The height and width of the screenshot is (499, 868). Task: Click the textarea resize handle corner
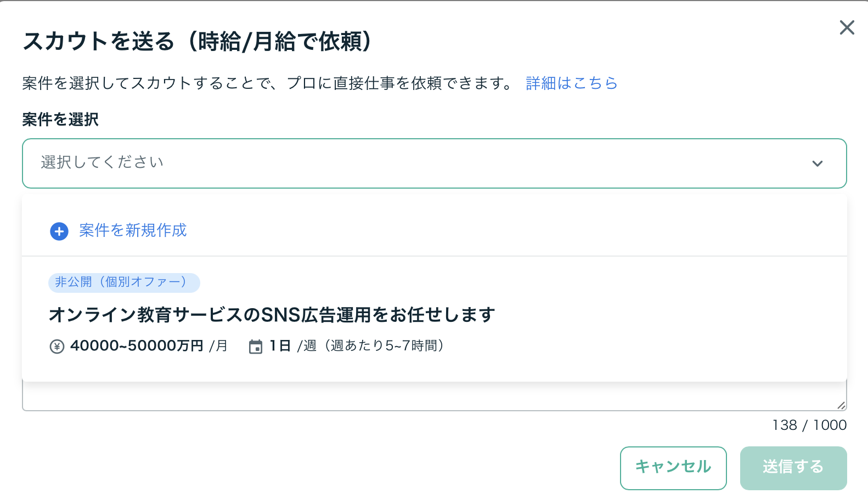pyautogui.click(x=841, y=405)
